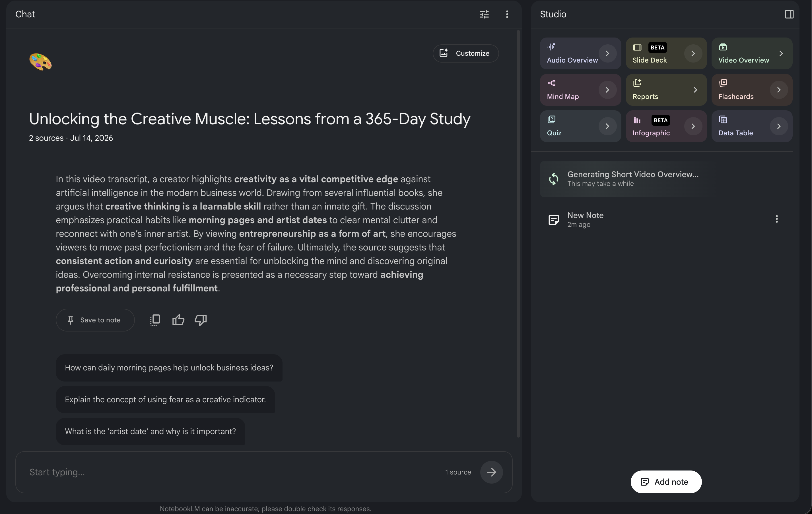This screenshot has height=514, width=812.
Task: Click the Video Overview label
Action: pyautogui.click(x=743, y=60)
